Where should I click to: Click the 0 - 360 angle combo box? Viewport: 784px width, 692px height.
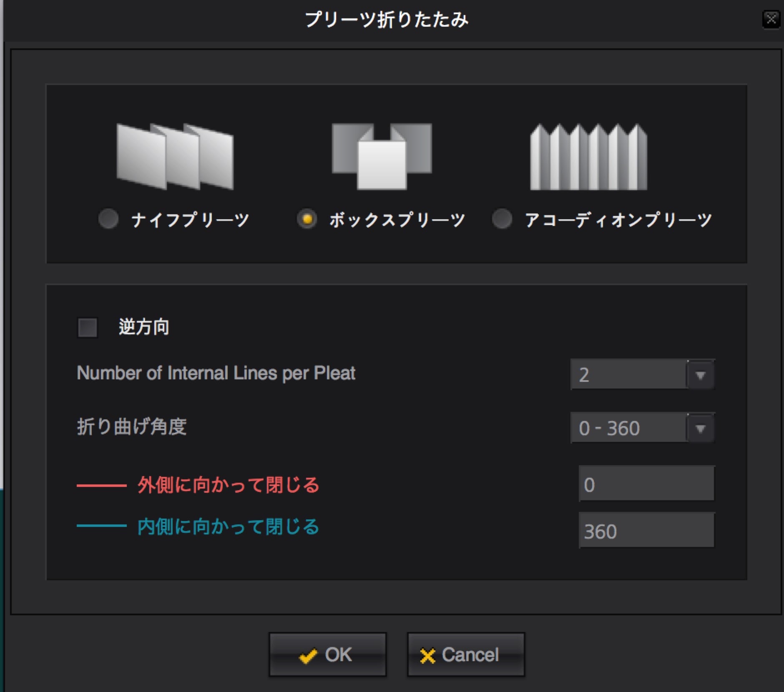628,428
